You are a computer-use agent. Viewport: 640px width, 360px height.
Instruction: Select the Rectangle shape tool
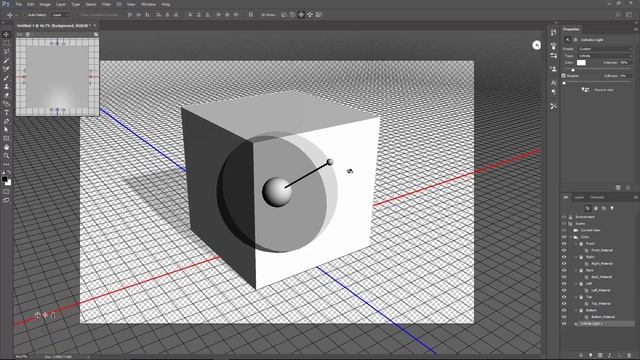6,138
